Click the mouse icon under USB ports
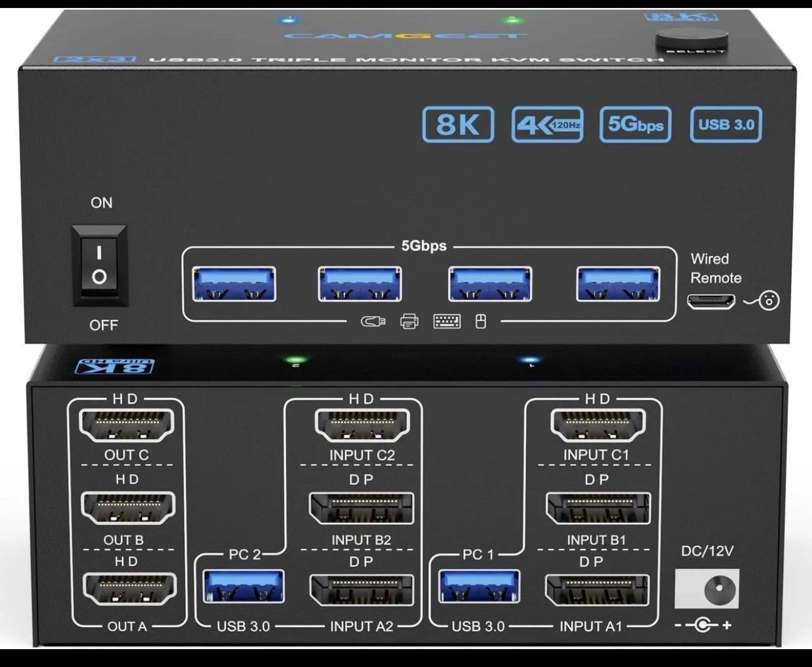 (x=480, y=321)
